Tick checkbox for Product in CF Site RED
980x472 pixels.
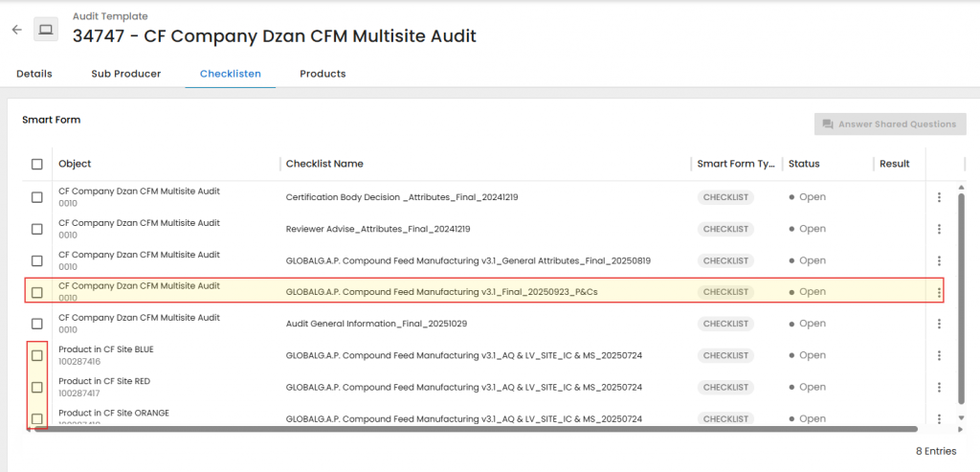click(37, 387)
